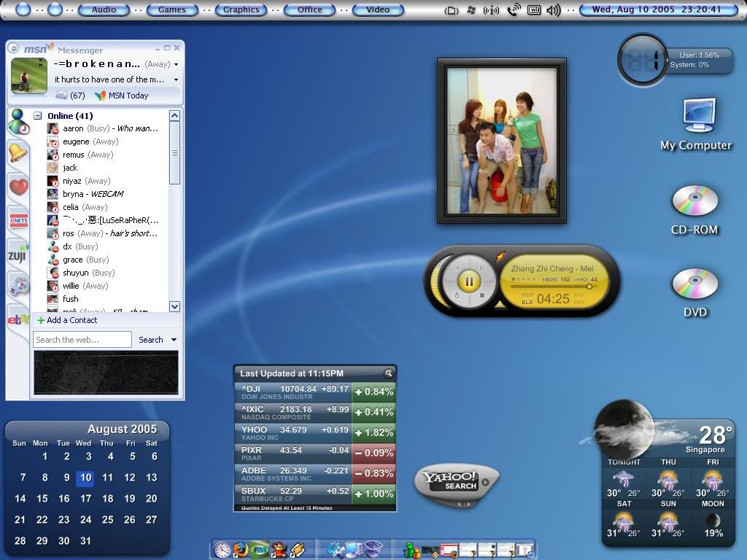Launch Firefox from the dock
Image resolution: width=747 pixels, height=560 pixels.
tap(241, 550)
